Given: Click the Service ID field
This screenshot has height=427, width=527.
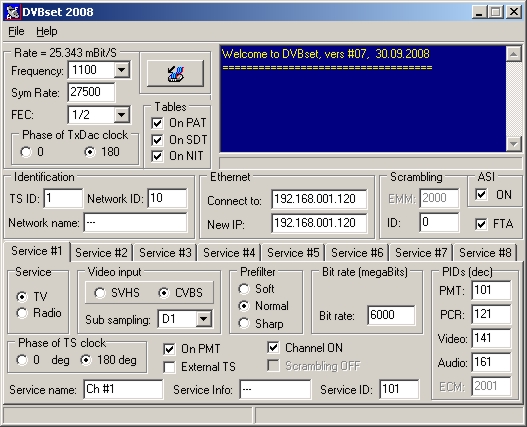Looking at the screenshot, I should 399,389.
